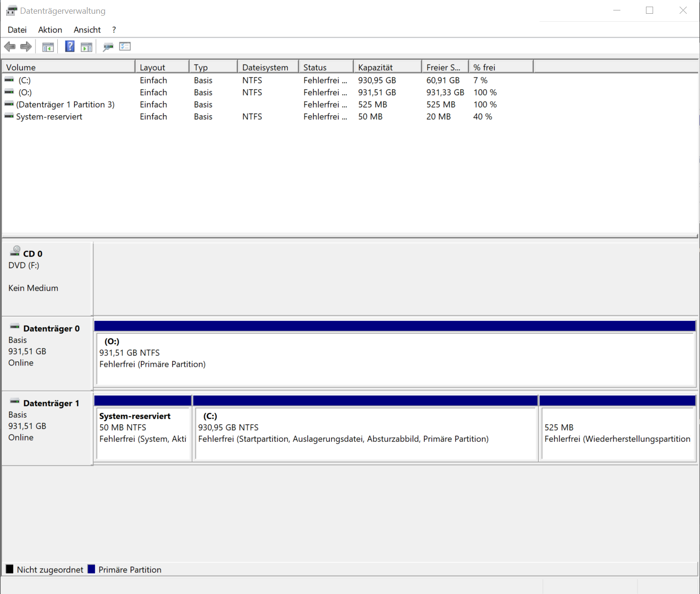
Task: Close the Datenträgerverwaltung window
Action: [683, 10]
